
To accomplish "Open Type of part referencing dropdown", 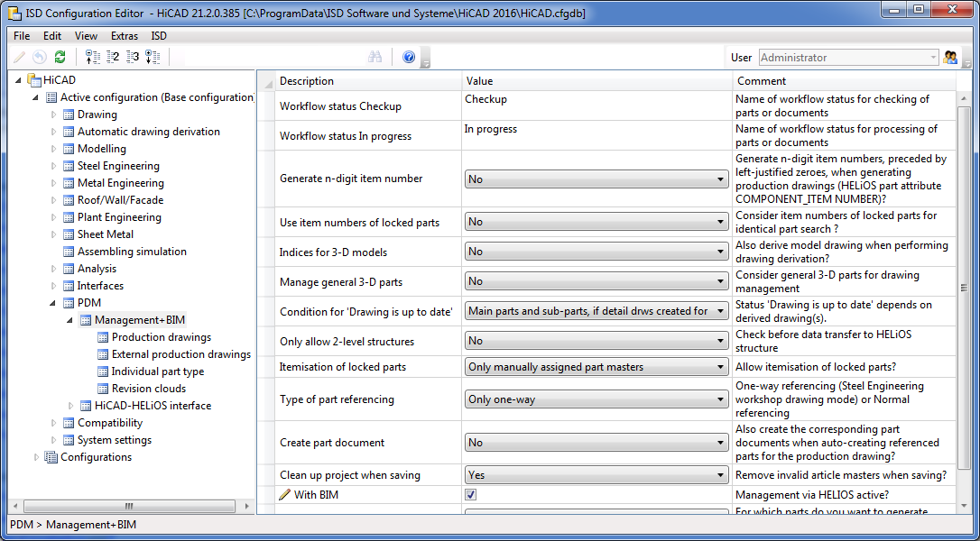I will point(596,399).
